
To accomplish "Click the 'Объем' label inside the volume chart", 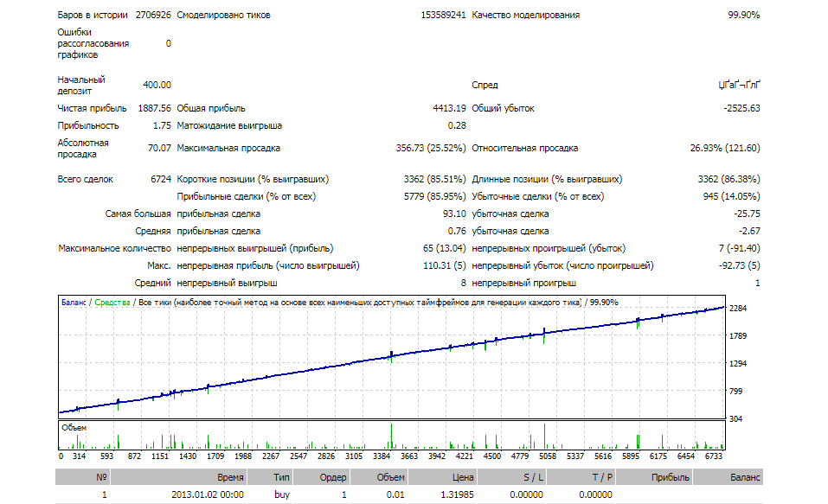I will pyautogui.click(x=74, y=428).
